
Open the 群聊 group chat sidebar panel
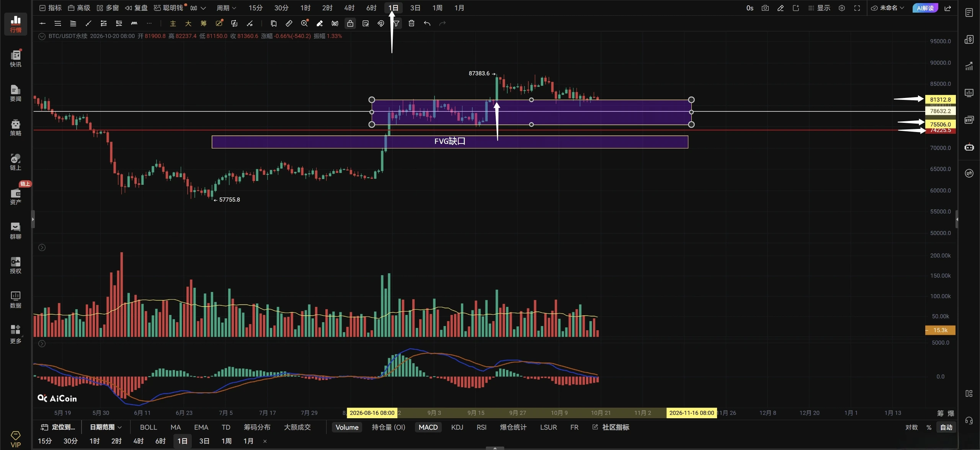[x=16, y=231]
